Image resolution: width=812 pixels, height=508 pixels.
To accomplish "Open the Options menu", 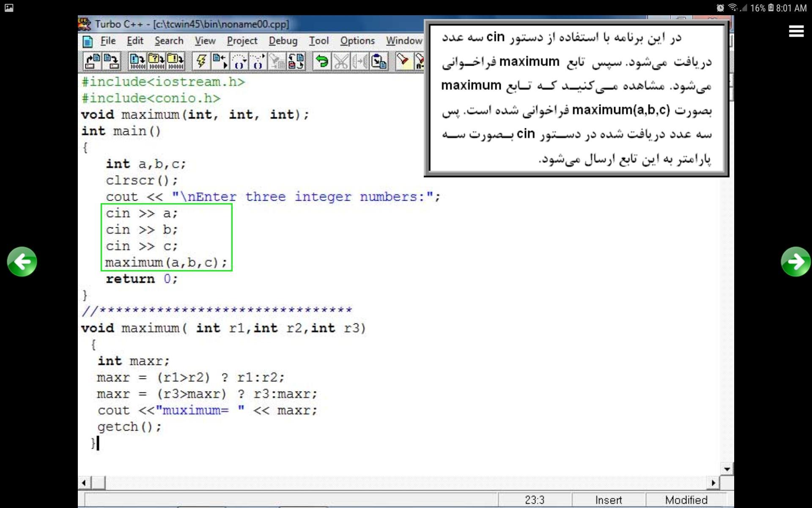I will click(x=357, y=41).
